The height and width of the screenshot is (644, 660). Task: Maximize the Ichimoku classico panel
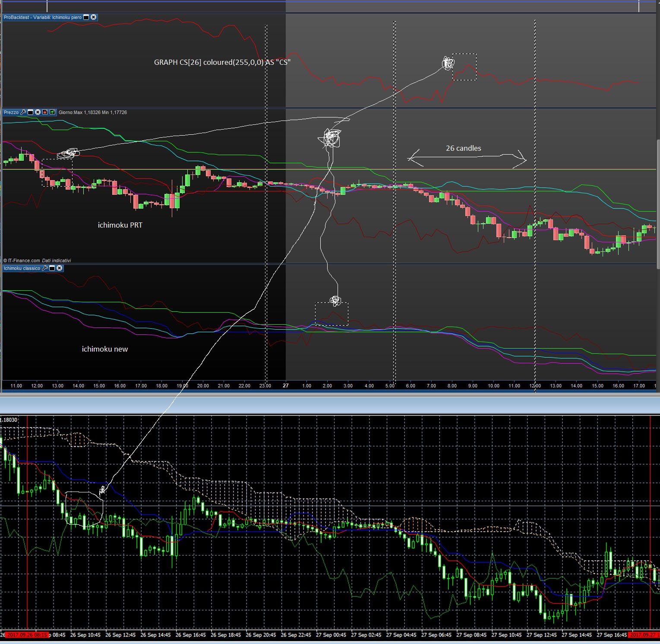coord(52,268)
